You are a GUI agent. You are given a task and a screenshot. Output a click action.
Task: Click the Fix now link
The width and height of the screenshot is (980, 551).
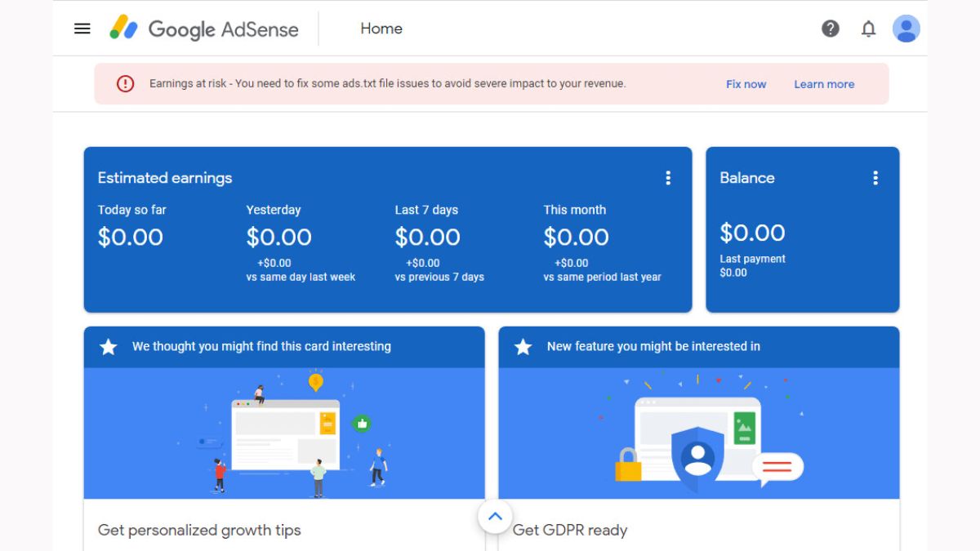click(746, 84)
